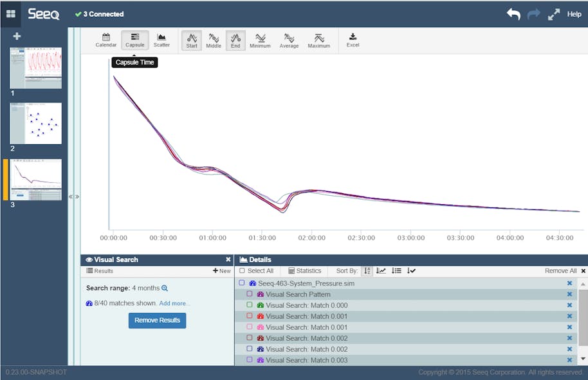Image resolution: width=588 pixels, height=380 pixels.
Task: Collapse the Visual Search panel
Action: 228,260
